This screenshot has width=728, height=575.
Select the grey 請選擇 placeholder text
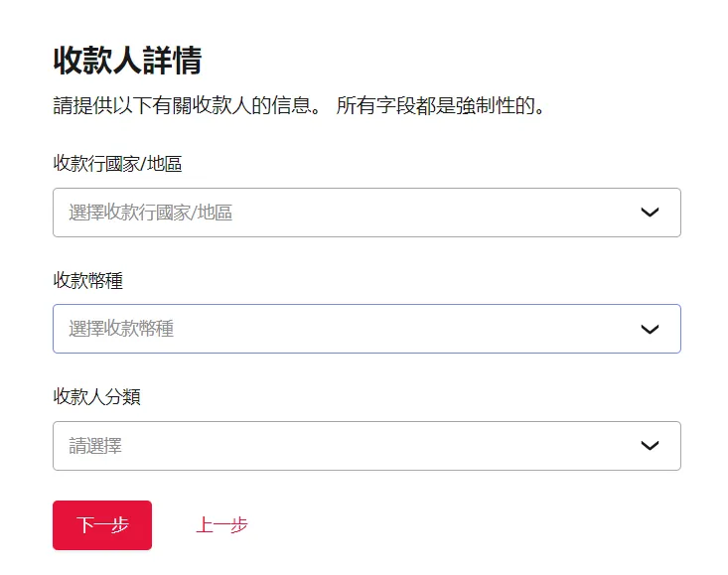(x=95, y=446)
